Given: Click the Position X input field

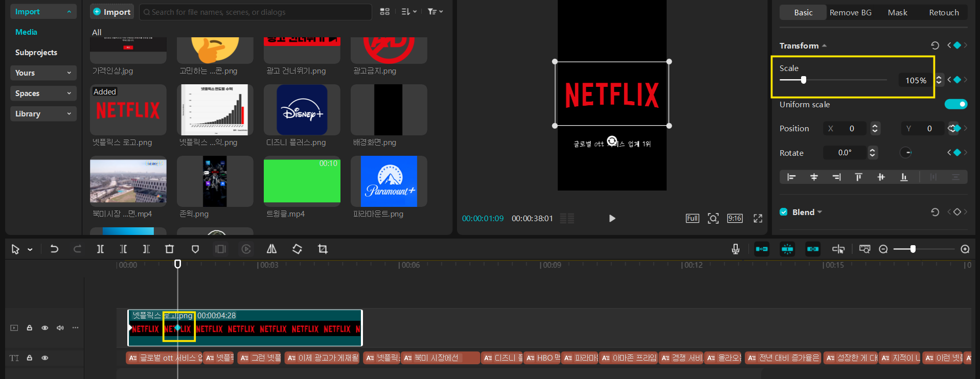Looking at the screenshot, I should point(846,128).
